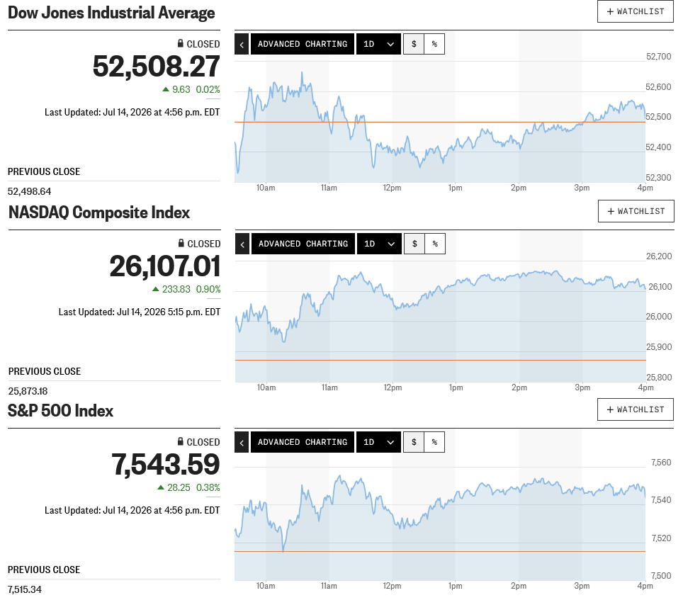Open the NASDAQ 1D timeframe dropdown
Viewport: 700px width, 600px height.
click(380, 244)
